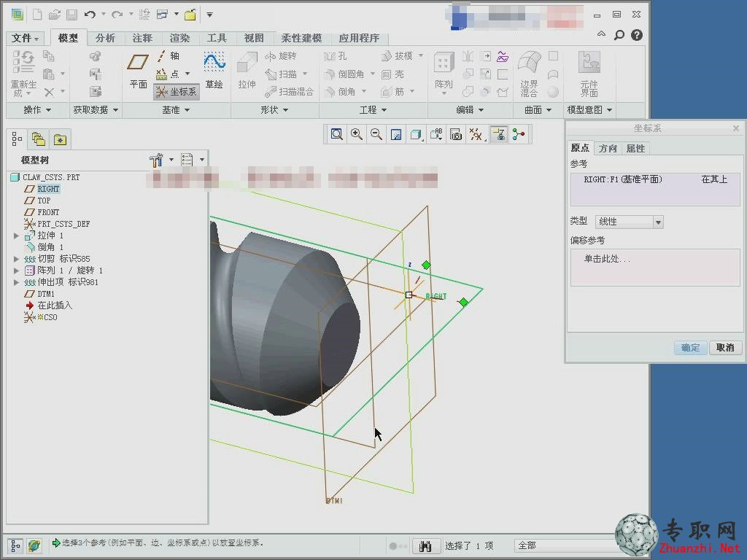Screen dimensions: 747x560
Task: Open the 全部 selection filter box
Action: point(565,545)
